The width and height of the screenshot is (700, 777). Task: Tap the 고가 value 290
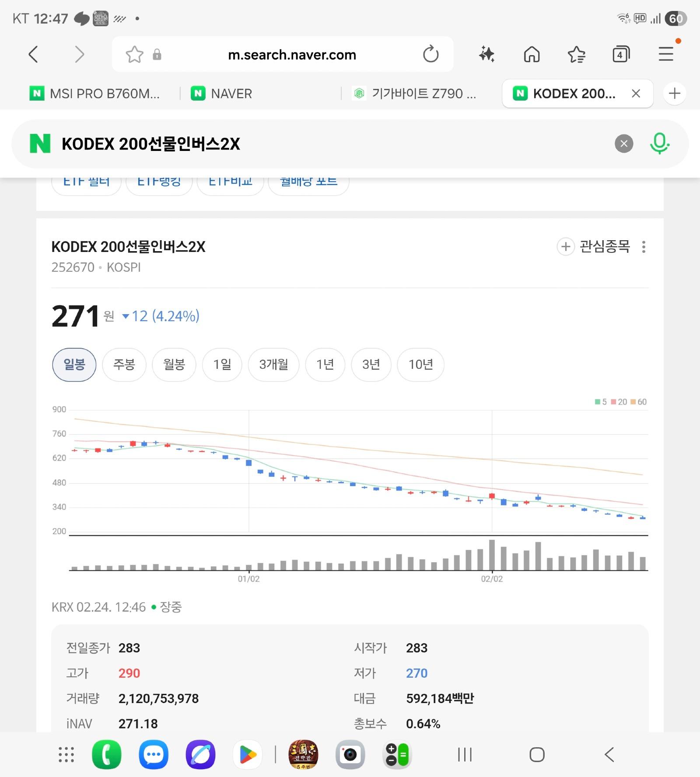[129, 673]
